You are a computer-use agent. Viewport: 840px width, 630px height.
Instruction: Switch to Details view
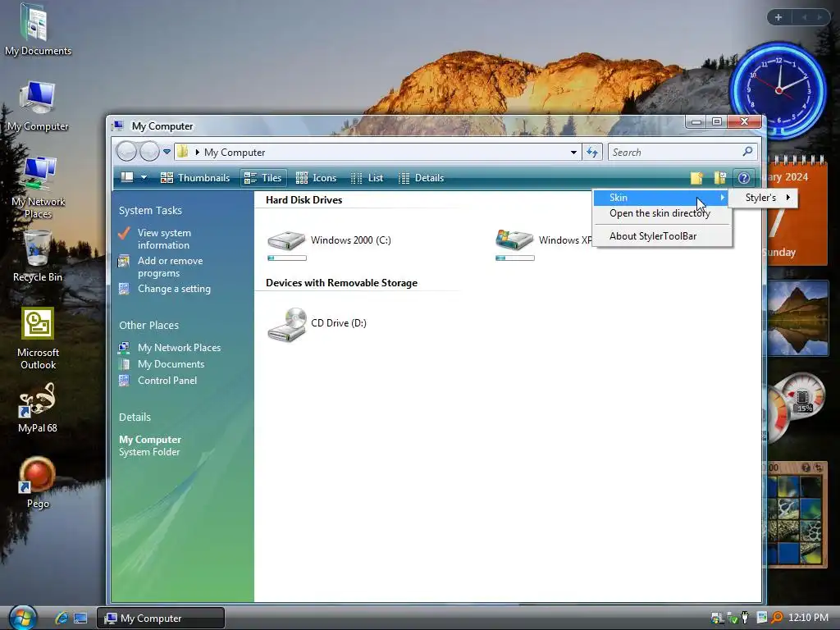click(x=422, y=178)
